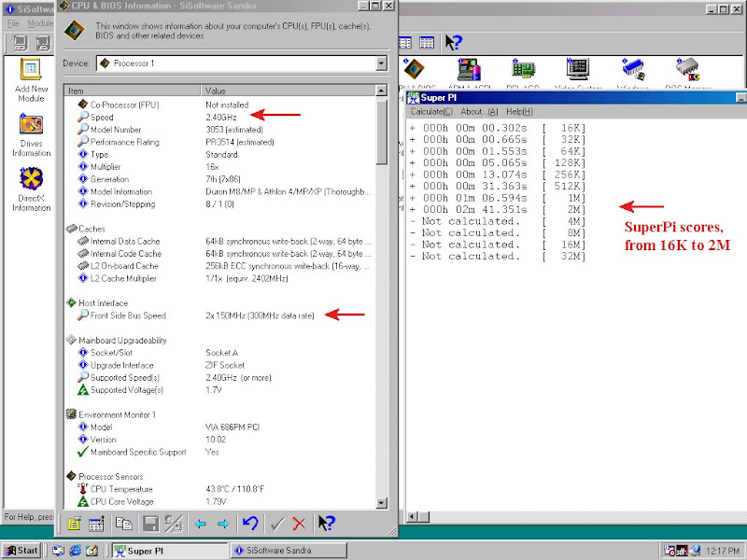Open the PCI & AGP card module icon
747x560 pixels.
[523, 69]
